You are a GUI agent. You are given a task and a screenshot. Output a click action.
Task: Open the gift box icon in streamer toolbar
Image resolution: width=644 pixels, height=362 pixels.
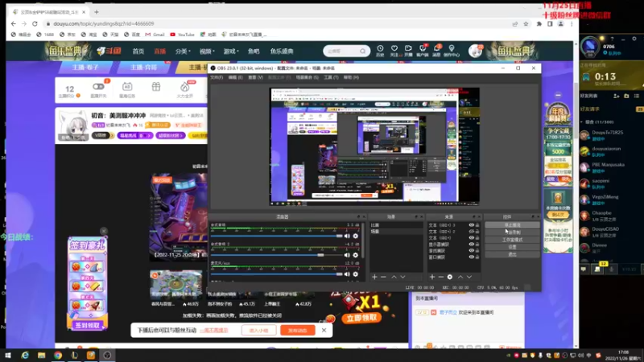click(156, 87)
